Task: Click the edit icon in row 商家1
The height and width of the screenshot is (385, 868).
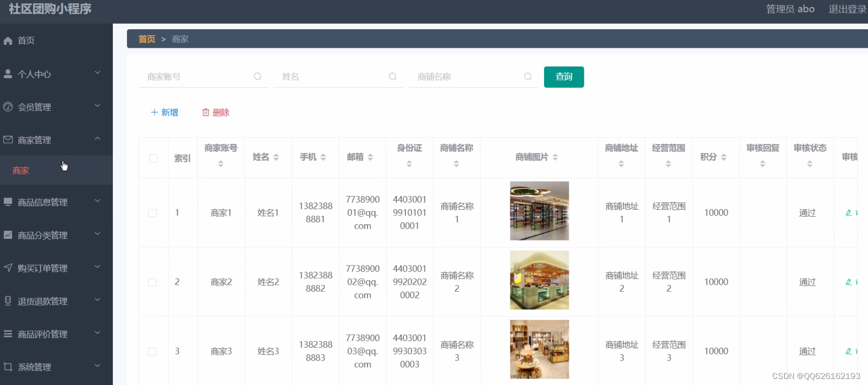Action: tap(849, 213)
